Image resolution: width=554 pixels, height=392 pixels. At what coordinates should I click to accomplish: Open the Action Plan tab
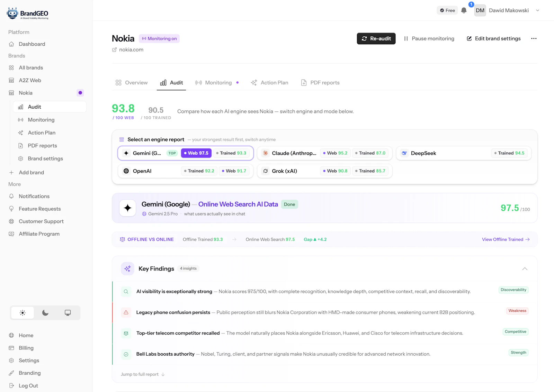tap(269, 83)
